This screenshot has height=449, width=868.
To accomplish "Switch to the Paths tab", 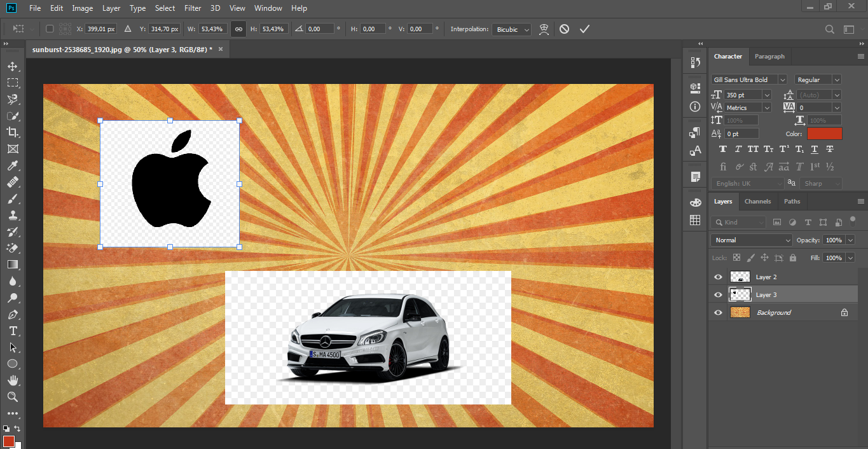I will pos(792,201).
